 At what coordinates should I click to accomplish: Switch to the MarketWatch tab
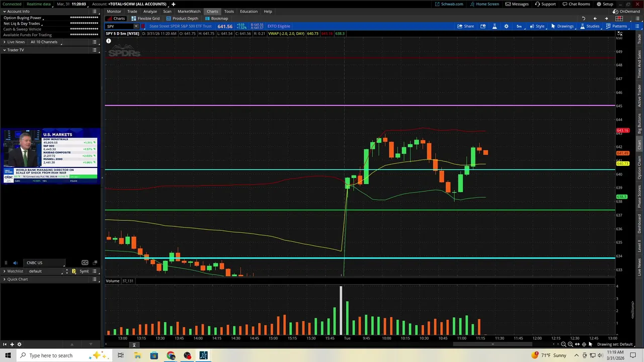(x=189, y=11)
